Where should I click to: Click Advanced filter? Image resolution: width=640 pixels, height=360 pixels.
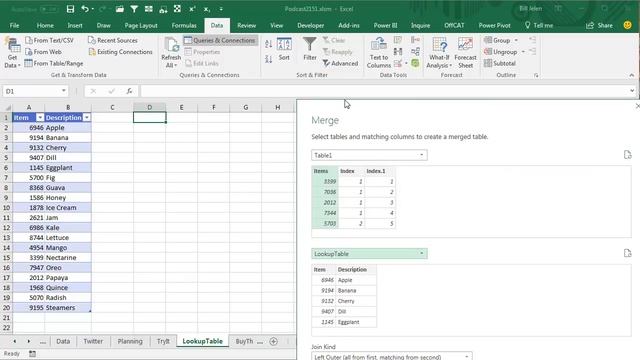pos(340,63)
